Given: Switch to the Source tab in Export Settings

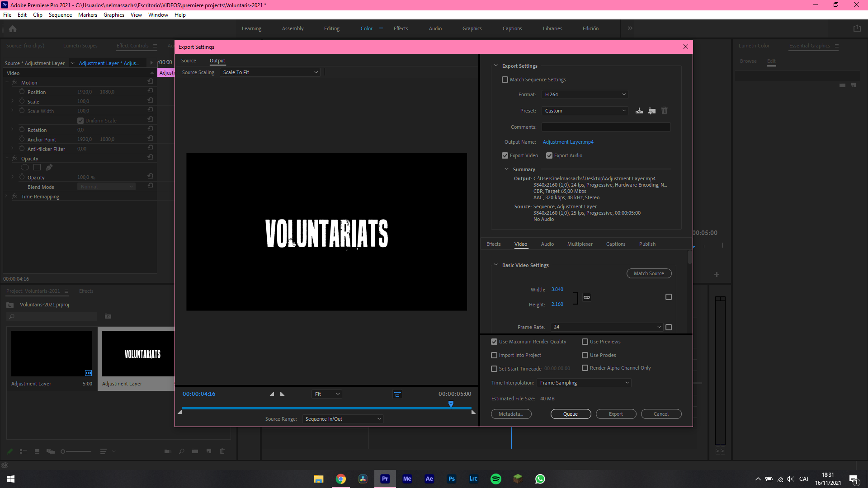Looking at the screenshot, I should 189,61.
